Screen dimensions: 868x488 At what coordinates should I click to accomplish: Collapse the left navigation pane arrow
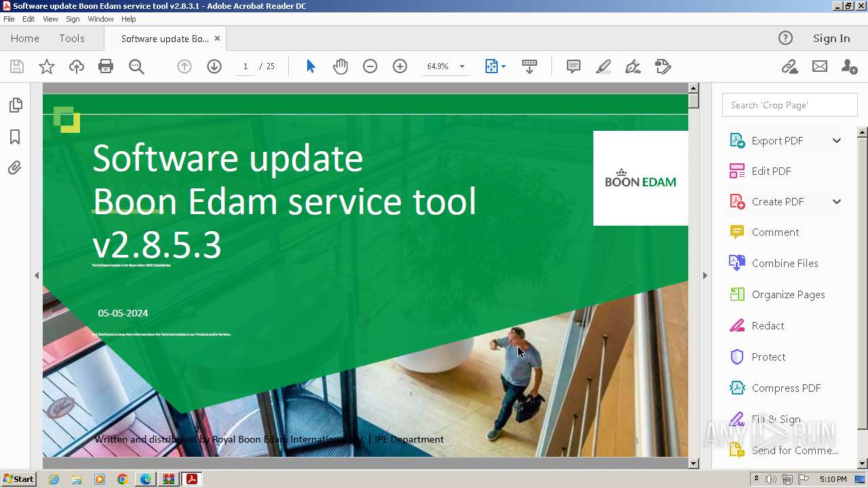(37, 276)
